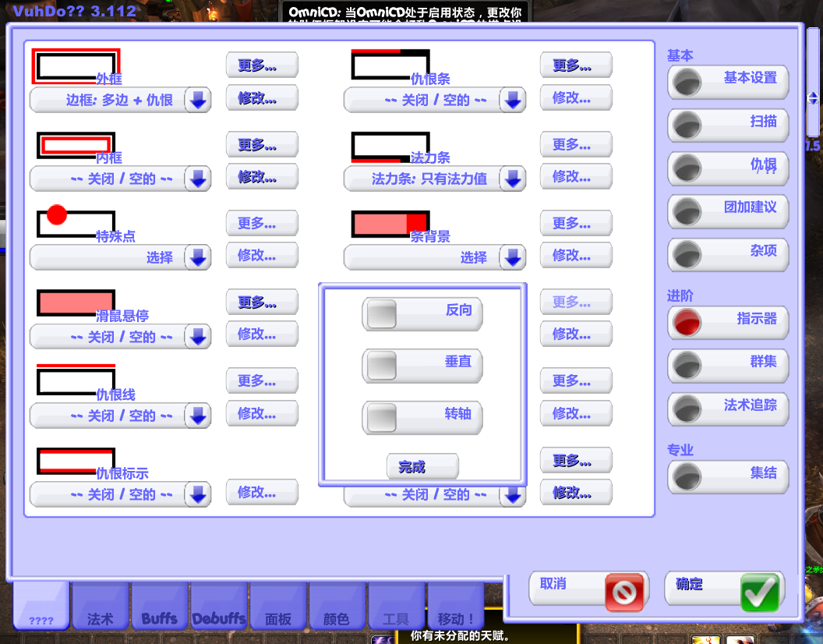Click 更多... button next to 外框
Viewport: 823px width, 644px height.
[x=262, y=65]
